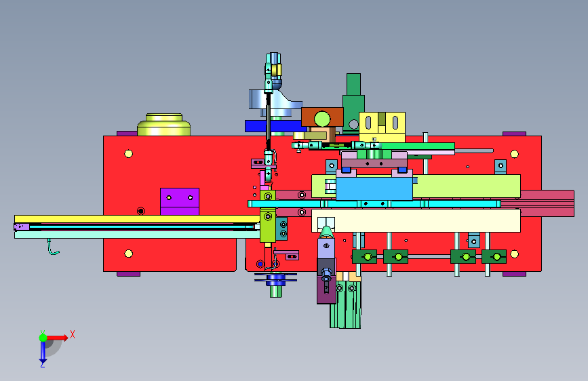Select the light green cylinder at the bottom

pos(346,304)
